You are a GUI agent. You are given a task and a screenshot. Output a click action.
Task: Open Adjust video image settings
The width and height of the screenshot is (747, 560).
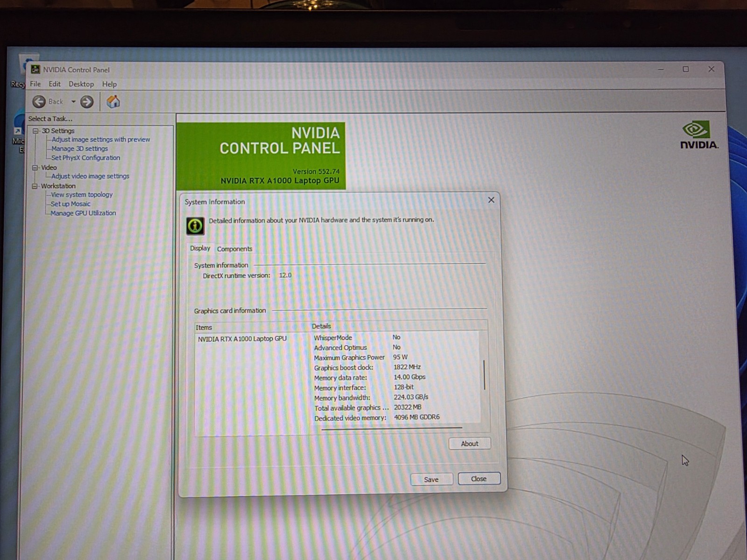click(90, 176)
